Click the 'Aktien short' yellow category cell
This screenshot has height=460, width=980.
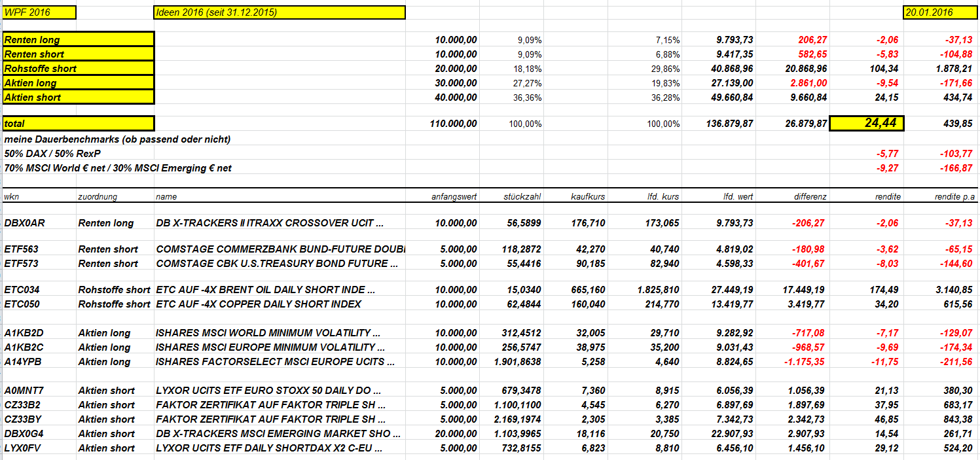(79, 97)
